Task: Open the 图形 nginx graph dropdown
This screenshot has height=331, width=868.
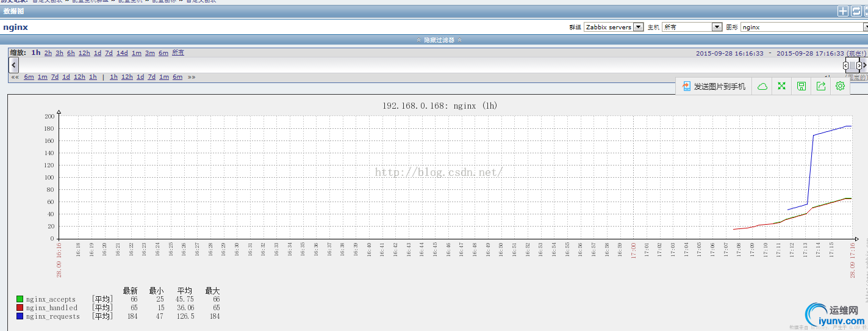Action: 805,27
